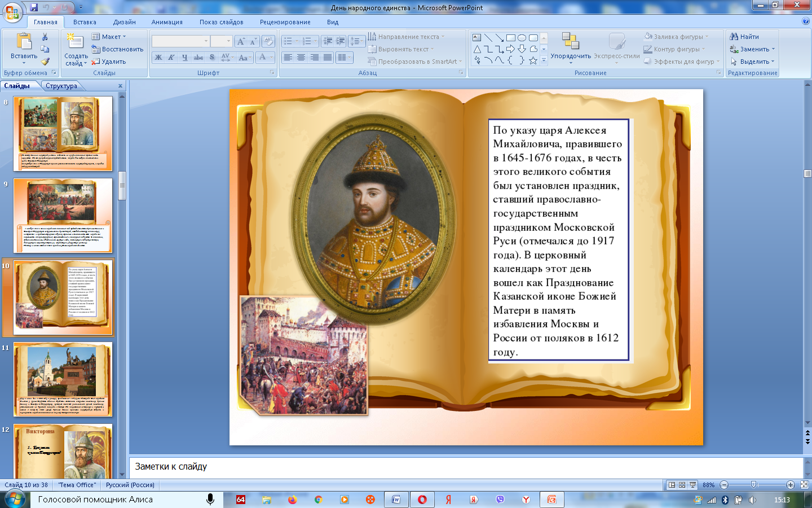The image size is (812, 508).
Task: Toggle italic (К) formatting
Action: coord(171,58)
